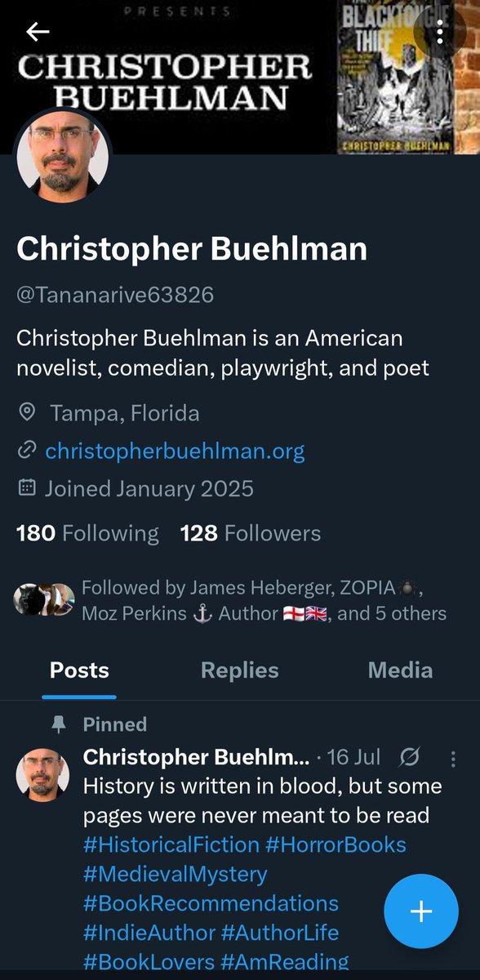Tap the crossed-circle icon beside 16 Jul
This screenshot has height=980, width=480.
(410, 759)
